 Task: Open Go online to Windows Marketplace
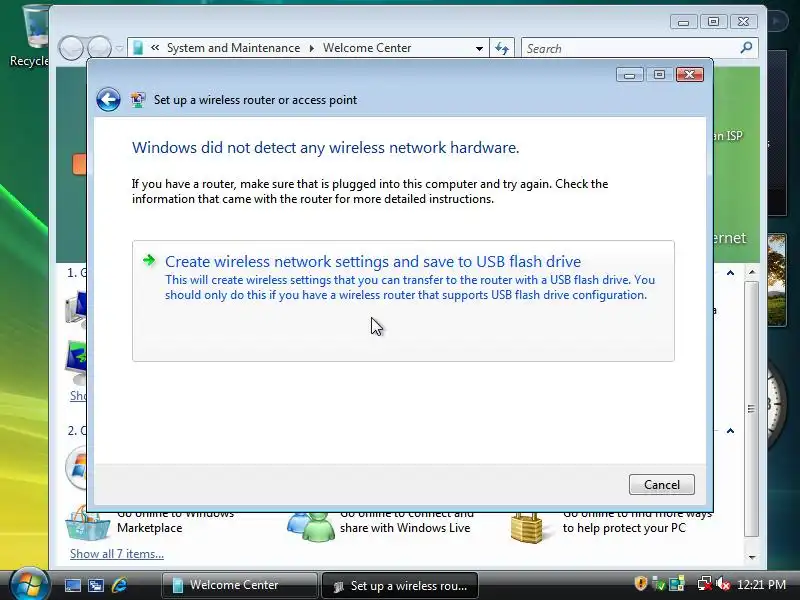175,520
